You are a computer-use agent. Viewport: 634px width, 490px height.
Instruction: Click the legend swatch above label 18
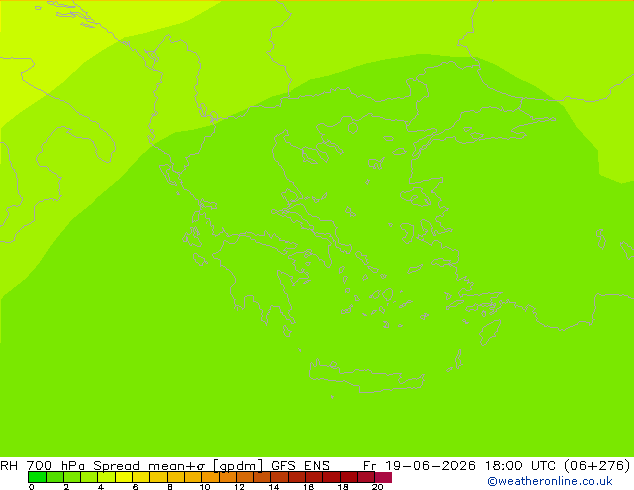(x=349, y=477)
